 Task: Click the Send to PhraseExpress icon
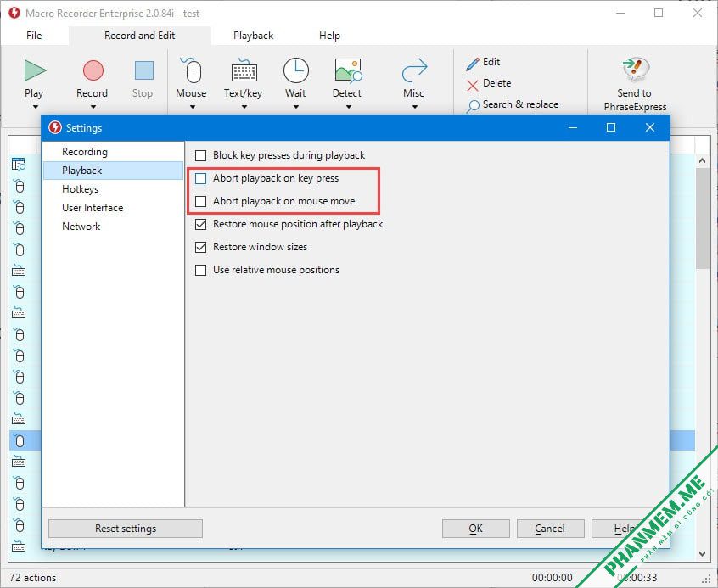click(x=636, y=69)
